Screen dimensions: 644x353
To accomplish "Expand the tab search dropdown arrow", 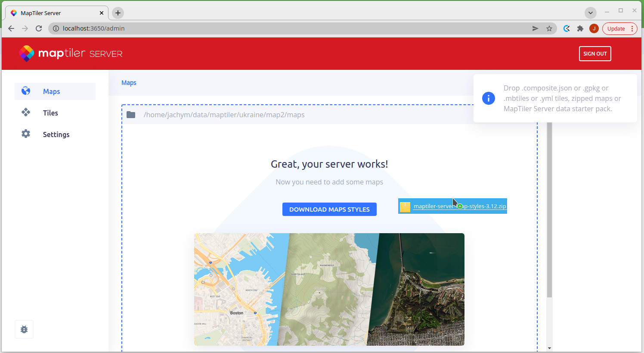I will (x=591, y=12).
